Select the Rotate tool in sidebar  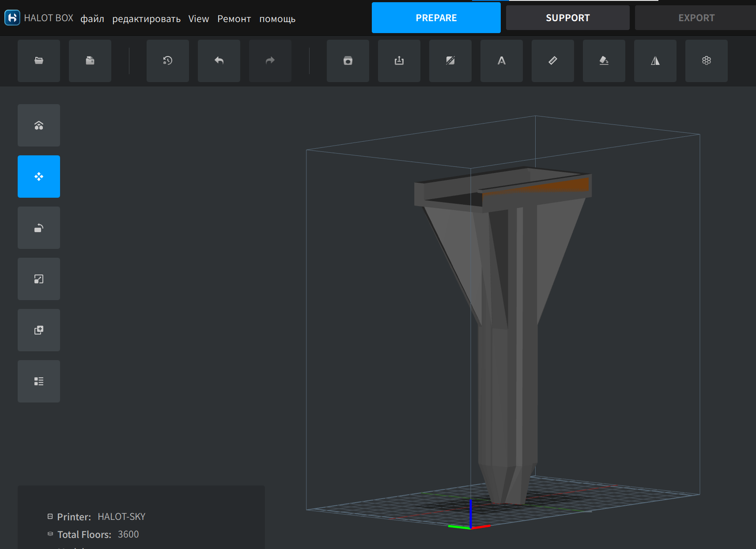(39, 228)
